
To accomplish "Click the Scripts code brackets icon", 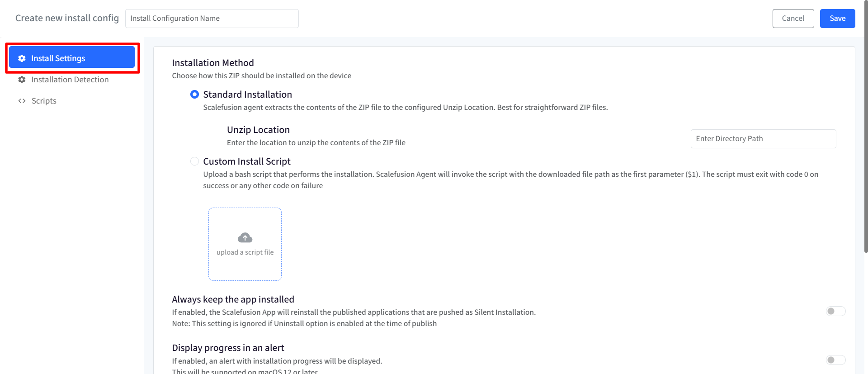I will tap(22, 101).
